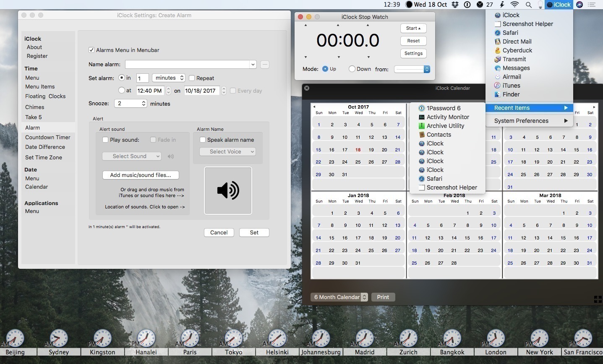The height and width of the screenshot is (364, 603).
Task: Click the Dropbox icon in menu bar
Action: click(x=455, y=5)
